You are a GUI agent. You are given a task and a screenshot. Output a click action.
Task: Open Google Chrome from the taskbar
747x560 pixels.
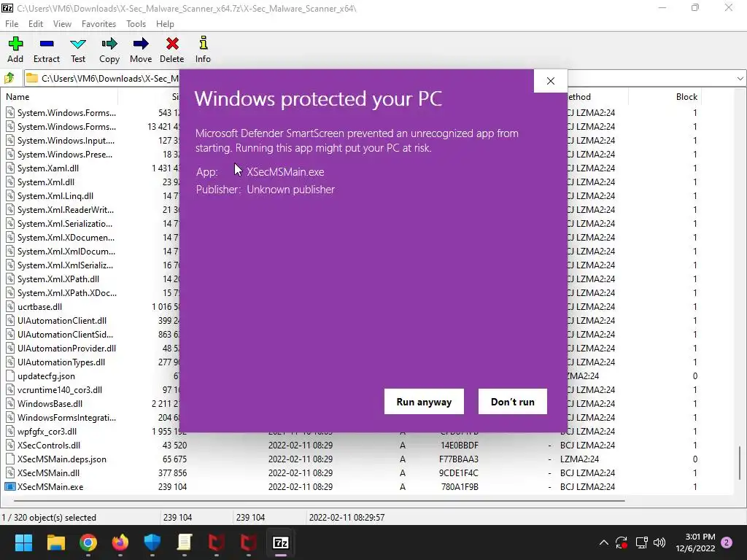tap(88, 542)
